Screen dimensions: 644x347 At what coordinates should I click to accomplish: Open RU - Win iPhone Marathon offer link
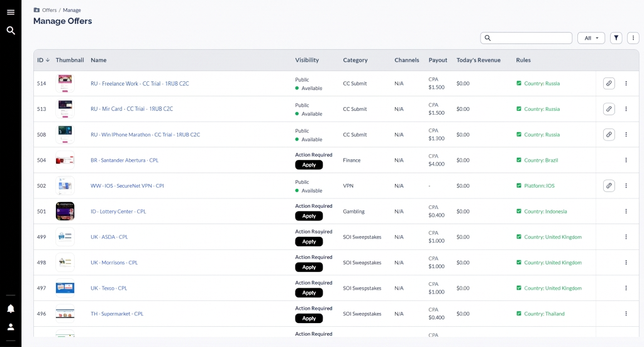pos(145,134)
